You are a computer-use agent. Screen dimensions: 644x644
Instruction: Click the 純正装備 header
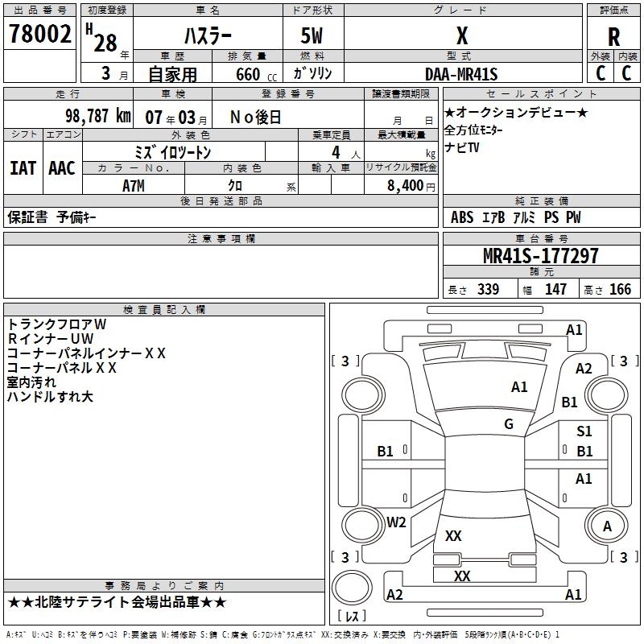(541, 200)
